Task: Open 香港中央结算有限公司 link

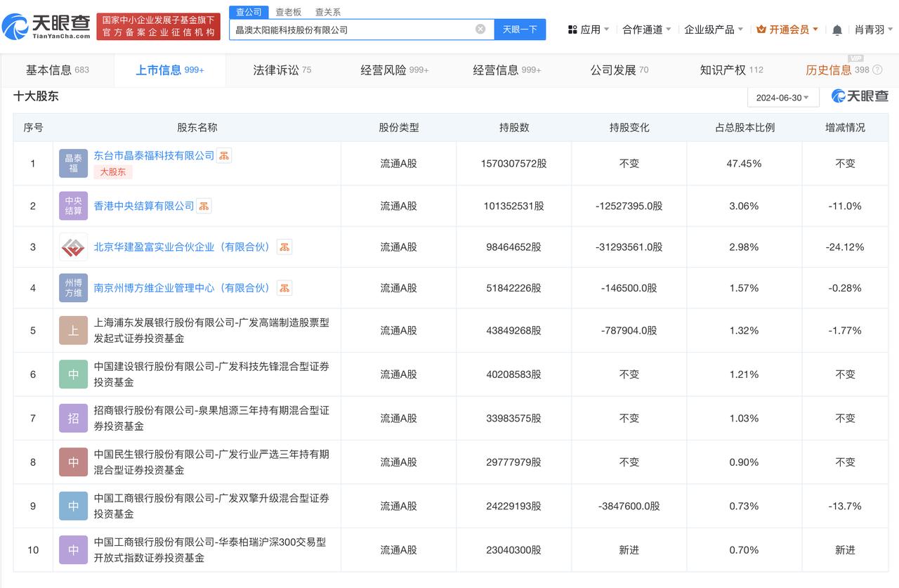Action: coord(144,206)
